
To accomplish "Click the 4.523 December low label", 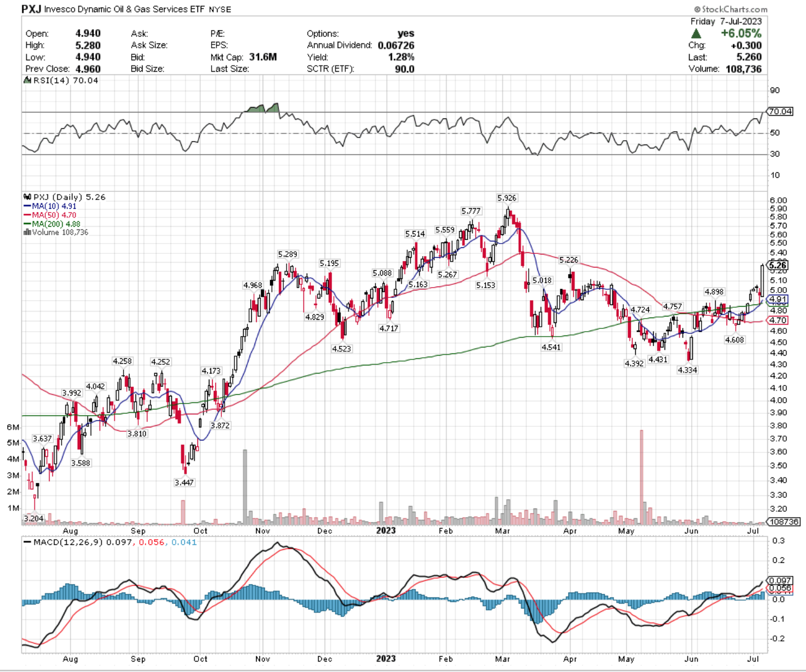I will 342,349.
